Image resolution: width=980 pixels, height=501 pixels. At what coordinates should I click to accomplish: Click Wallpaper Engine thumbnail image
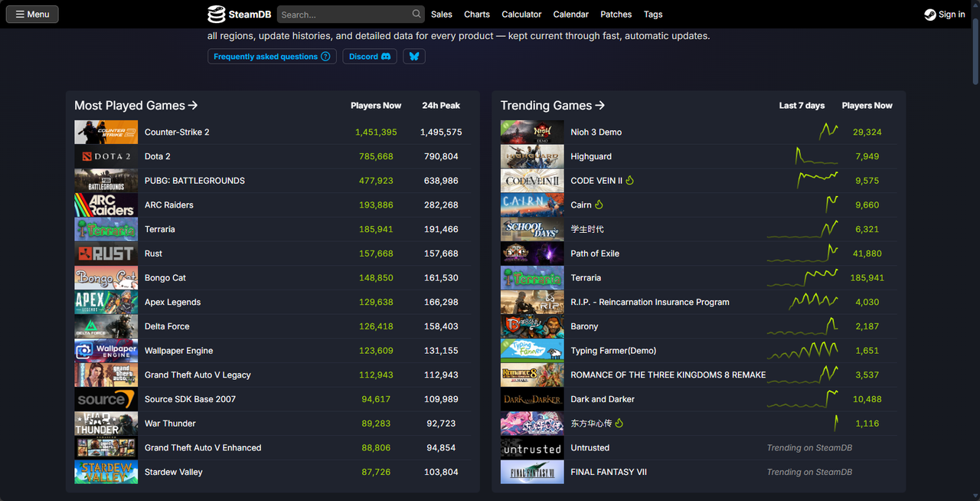pos(106,351)
